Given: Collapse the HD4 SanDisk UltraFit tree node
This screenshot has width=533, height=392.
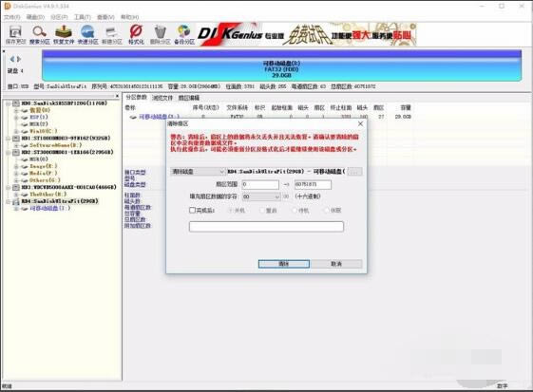Looking at the screenshot, I should (x=8, y=201).
